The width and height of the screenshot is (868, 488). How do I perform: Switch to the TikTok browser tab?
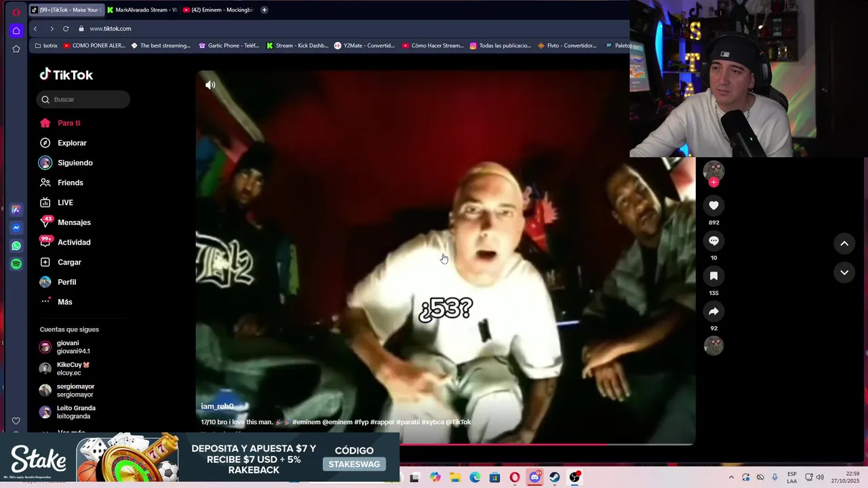pos(66,10)
